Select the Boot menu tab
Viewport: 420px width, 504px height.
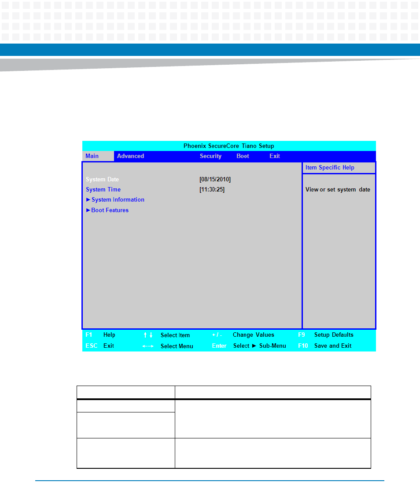point(243,156)
